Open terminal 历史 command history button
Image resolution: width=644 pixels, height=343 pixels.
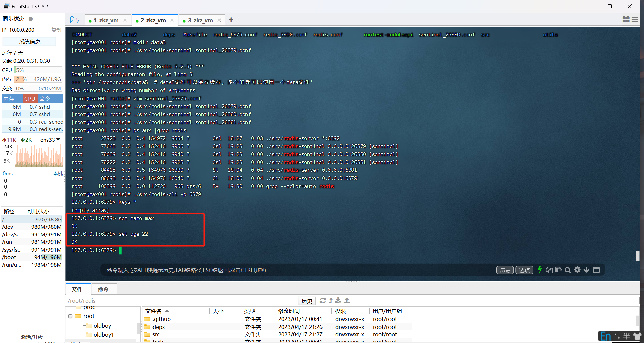pos(505,270)
